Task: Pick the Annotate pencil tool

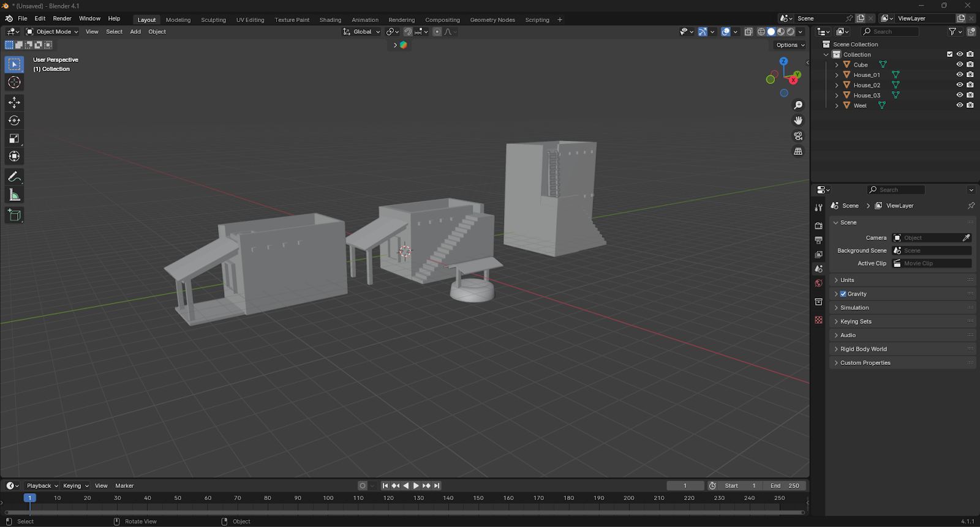Action: pyautogui.click(x=14, y=177)
